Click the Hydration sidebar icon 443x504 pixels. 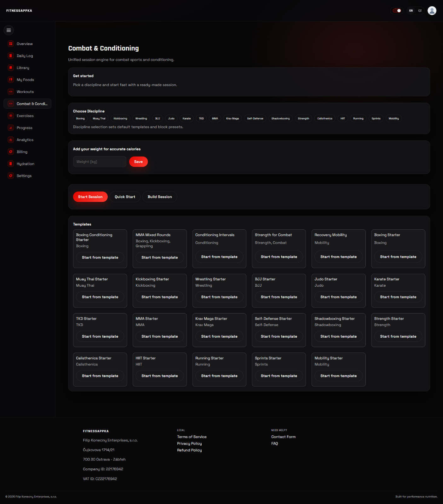click(11, 164)
